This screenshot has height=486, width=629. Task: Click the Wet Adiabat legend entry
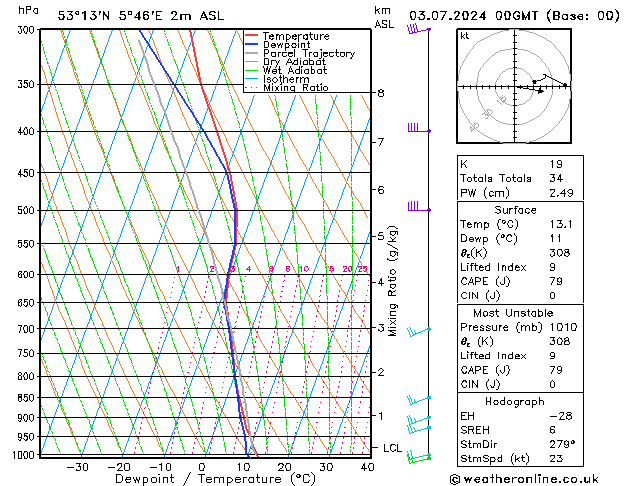(x=295, y=70)
